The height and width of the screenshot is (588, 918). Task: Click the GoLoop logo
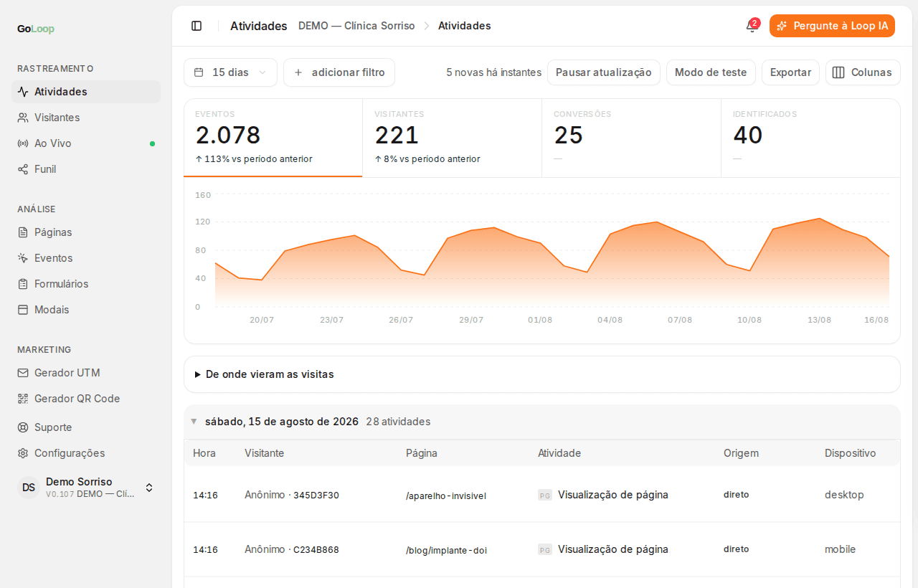[36, 29]
